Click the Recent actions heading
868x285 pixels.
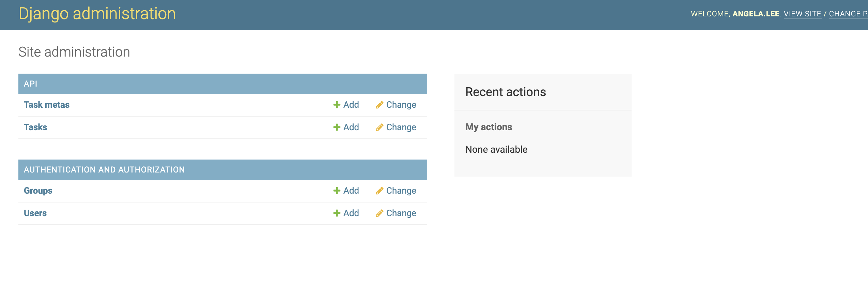(506, 92)
